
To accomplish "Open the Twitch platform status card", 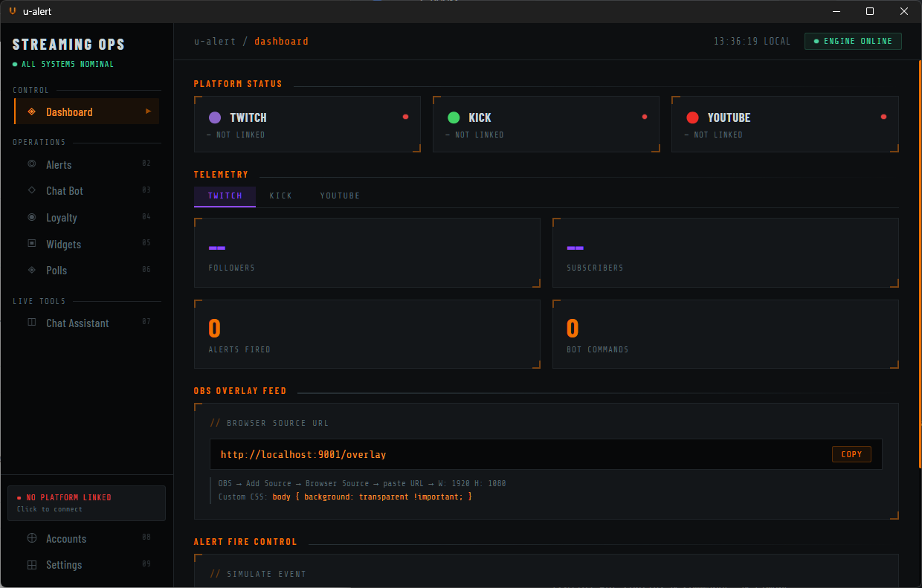I will tap(307, 124).
